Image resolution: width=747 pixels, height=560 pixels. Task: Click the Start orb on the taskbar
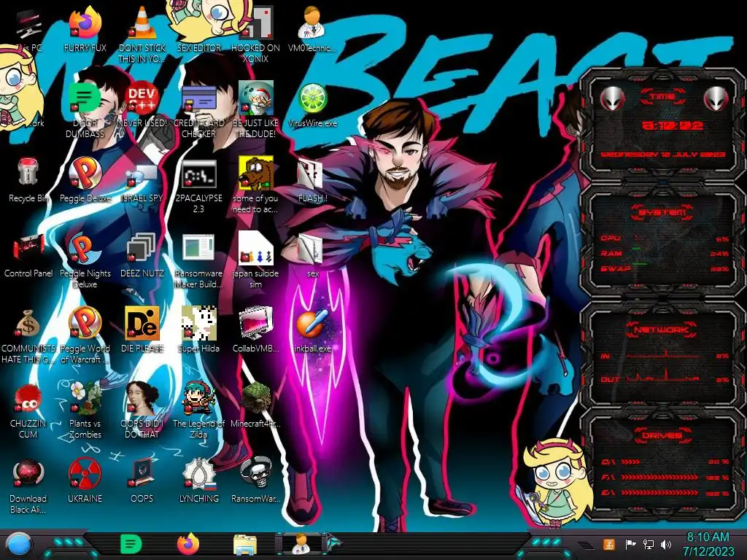18,545
